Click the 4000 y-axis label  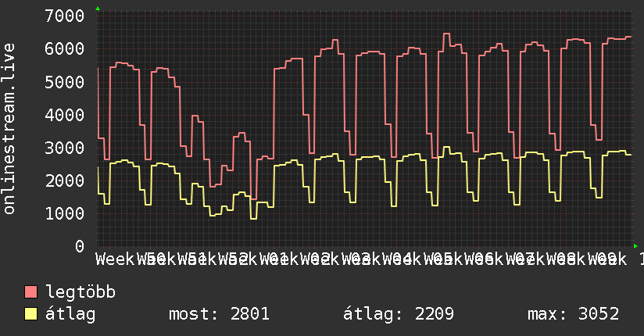click(x=65, y=115)
